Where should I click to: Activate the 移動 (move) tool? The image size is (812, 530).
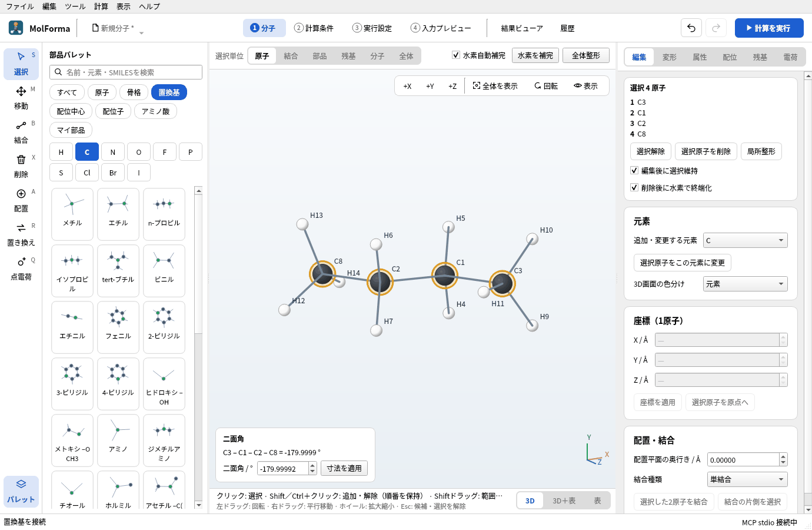tap(21, 98)
